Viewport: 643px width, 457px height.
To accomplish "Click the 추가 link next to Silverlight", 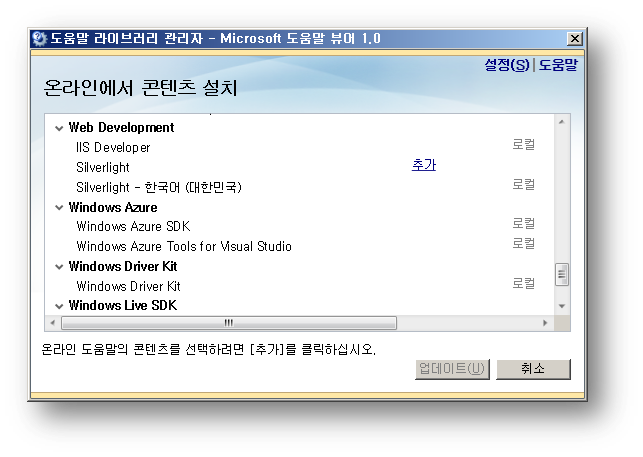I will coord(424,165).
